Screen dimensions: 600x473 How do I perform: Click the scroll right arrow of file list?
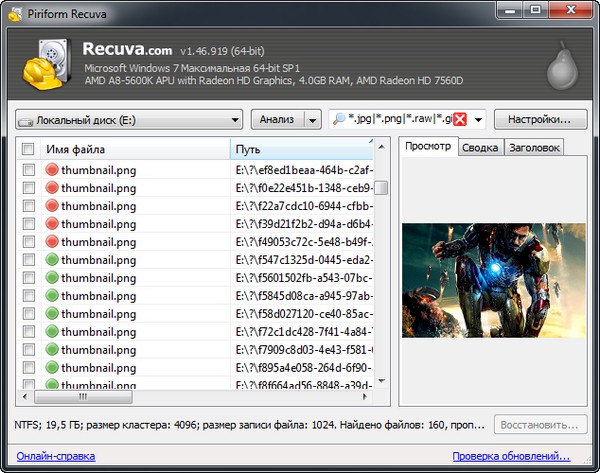pyautogui.click(x=365, y=396)
